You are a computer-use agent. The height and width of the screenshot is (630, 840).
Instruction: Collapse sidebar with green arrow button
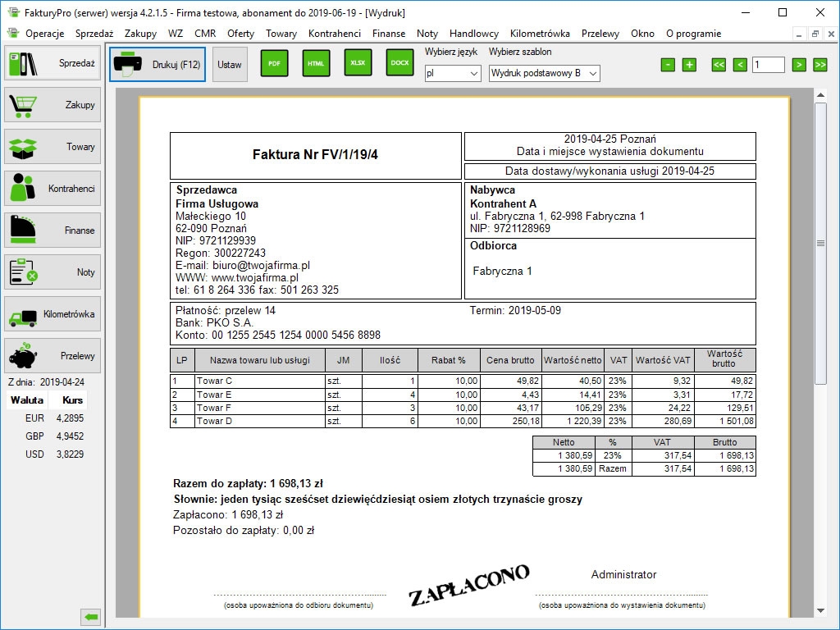click(91, 617)
